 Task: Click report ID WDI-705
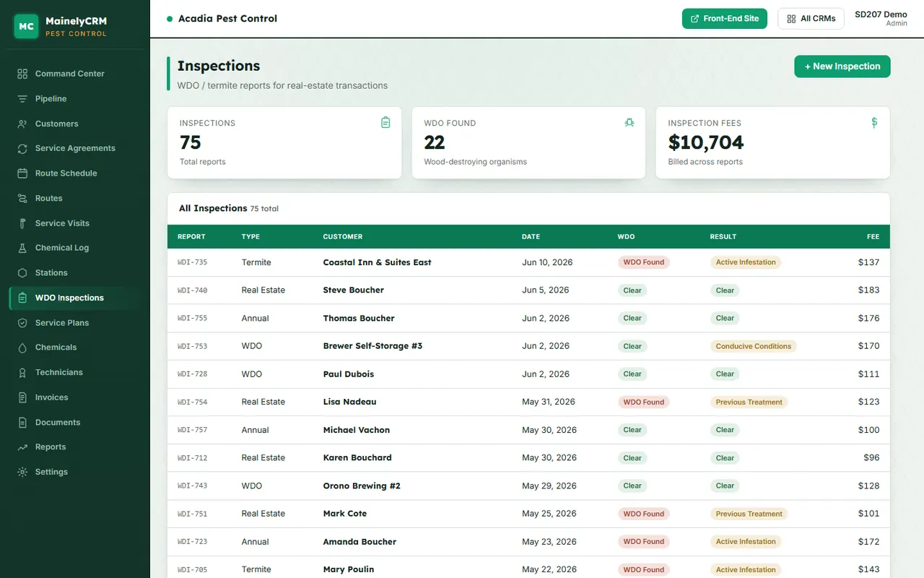point(192,570)
